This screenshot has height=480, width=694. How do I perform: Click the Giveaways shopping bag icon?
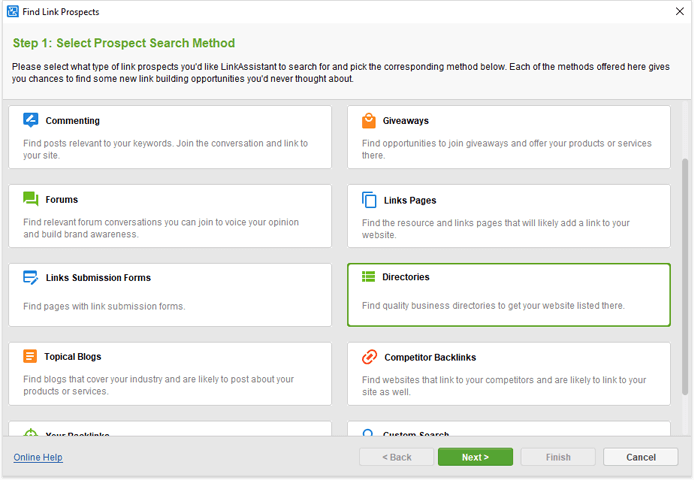(369, 120)
